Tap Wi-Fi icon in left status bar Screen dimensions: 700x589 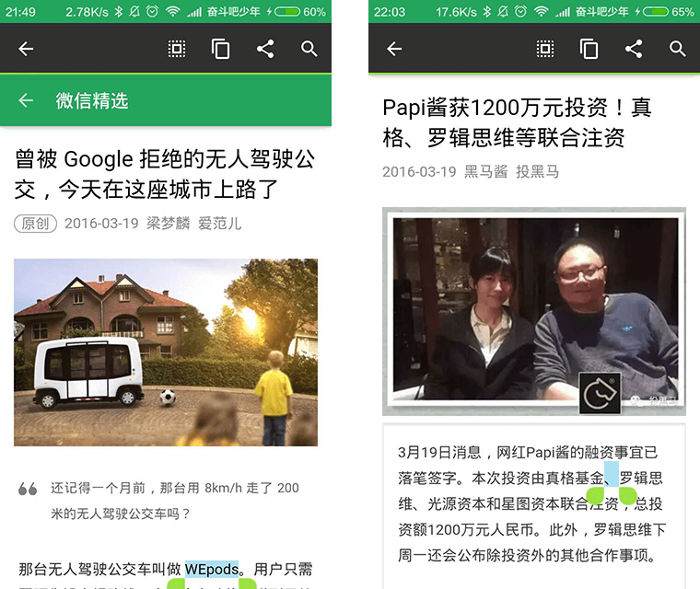(x=172, y=12)
